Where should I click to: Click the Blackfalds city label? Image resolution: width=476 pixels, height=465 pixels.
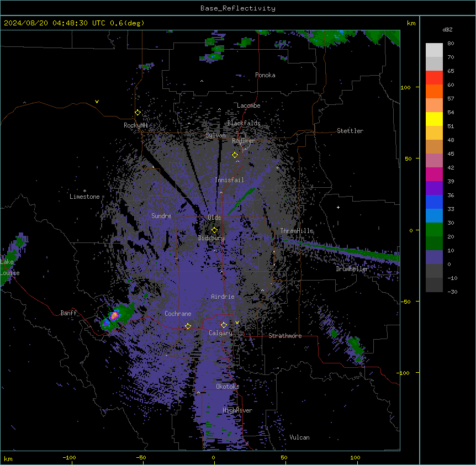(244, 123)
